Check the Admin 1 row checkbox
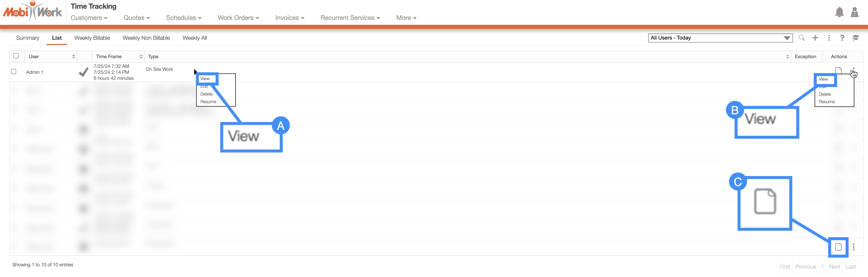The height and width of the screenshot is (277, 868). click(13, 71)
